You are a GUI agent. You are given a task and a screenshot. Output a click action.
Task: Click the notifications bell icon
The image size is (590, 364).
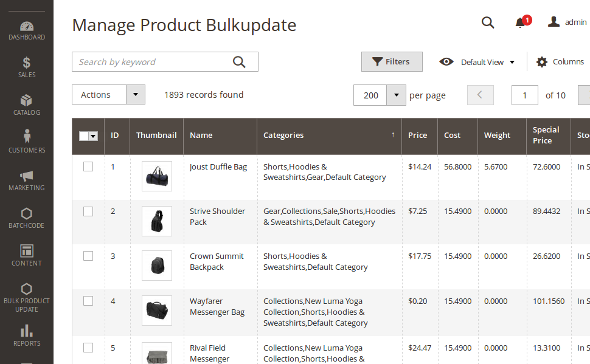[520, 23]
